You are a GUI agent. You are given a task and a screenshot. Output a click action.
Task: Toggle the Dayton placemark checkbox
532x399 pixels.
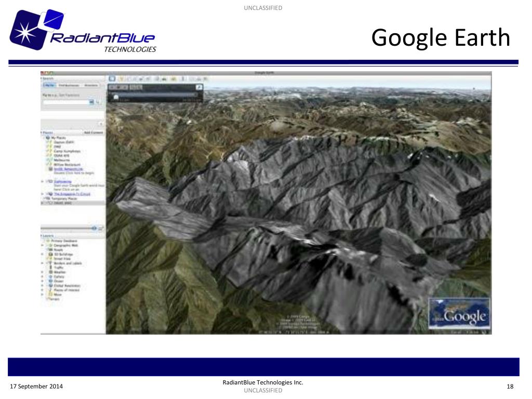pyautogui.click(x=48, y=142)
